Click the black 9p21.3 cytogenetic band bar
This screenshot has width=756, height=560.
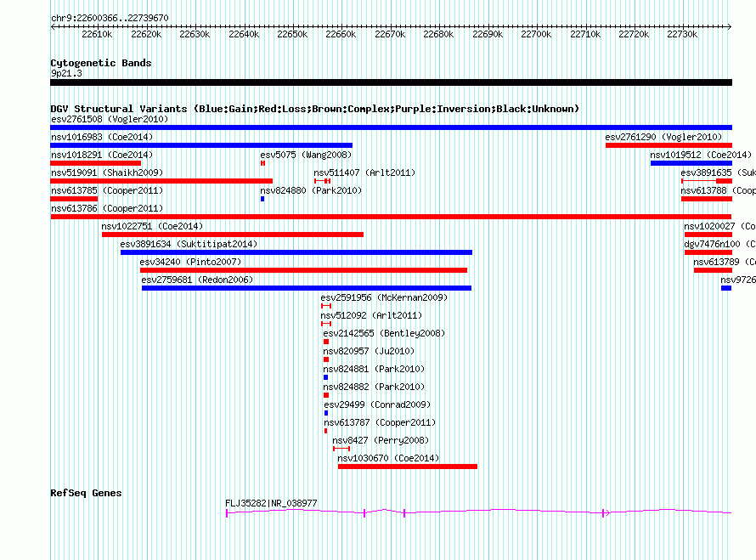coord(391,82)
